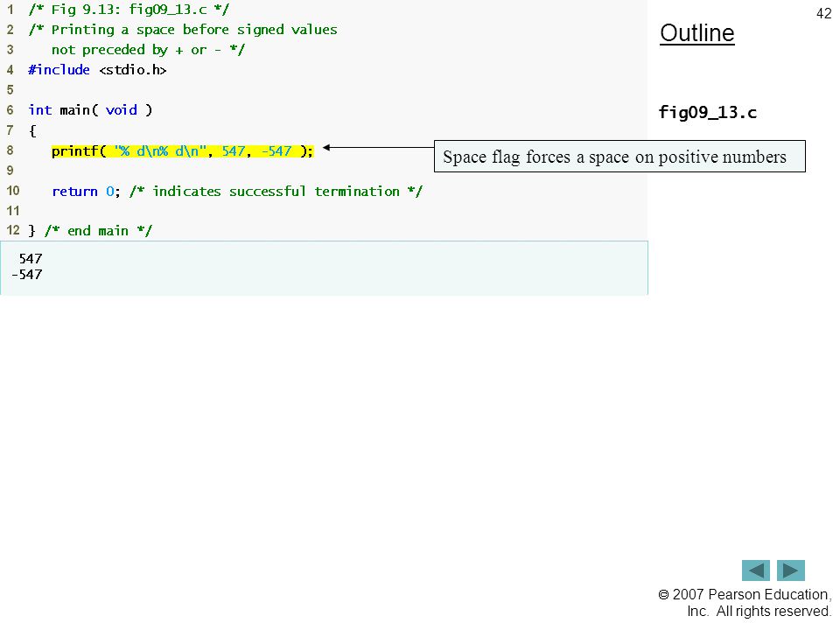Select the fig09_13.c file label
This screenshot has height=630, width=840.
708,113
